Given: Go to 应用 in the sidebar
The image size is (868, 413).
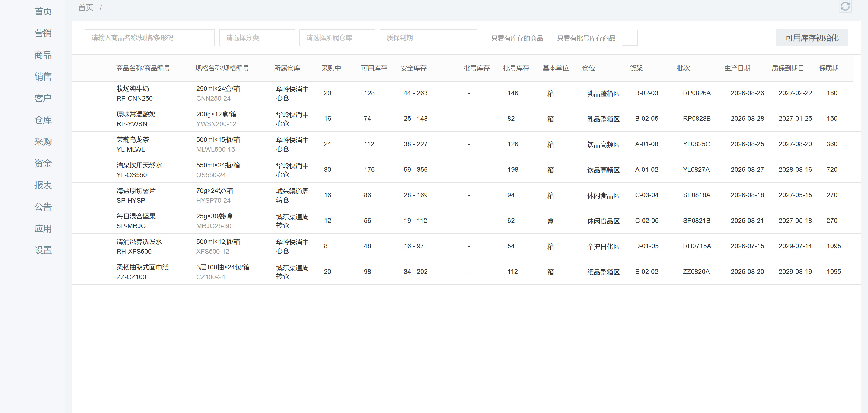Looking at the screenshot, I should pyautogui.click(x=43, y=228).
